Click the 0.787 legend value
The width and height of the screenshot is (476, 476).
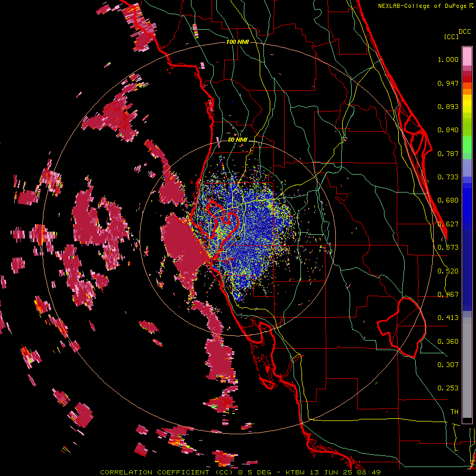pyautogui.click(x=448, y=153)
